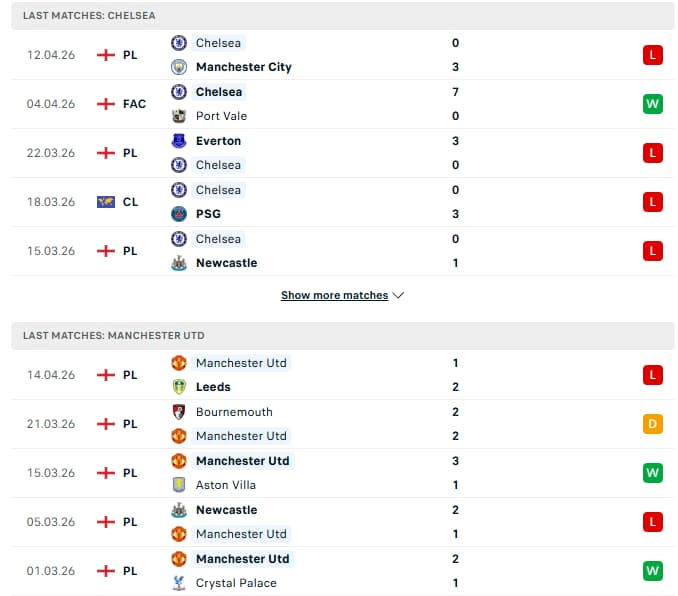Click the Crystal Palace club badge
Screen dimensions: 678x596
179,583
